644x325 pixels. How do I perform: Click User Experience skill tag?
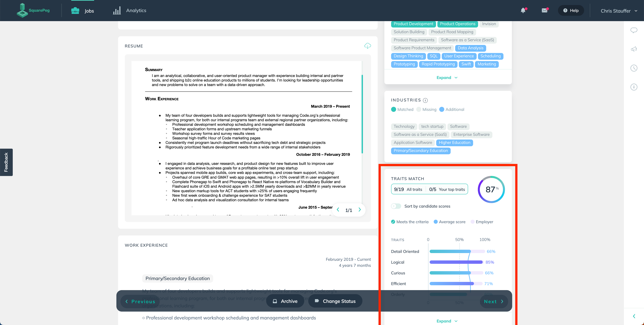point(459,56)
